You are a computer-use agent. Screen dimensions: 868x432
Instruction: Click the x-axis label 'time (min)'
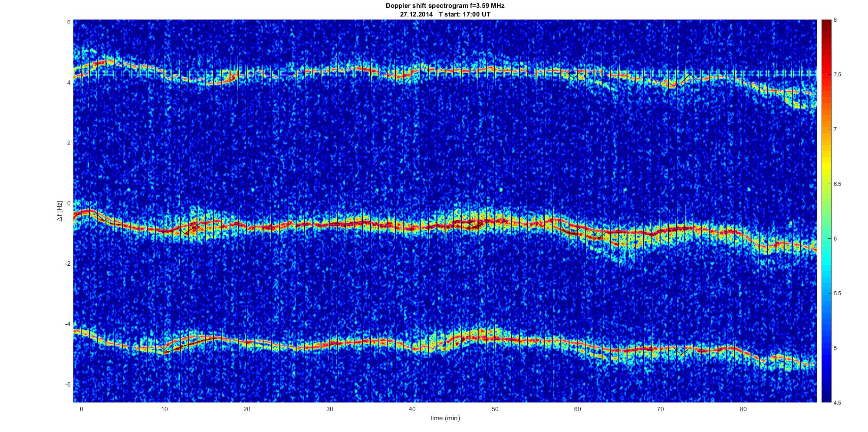pos(445,418)
